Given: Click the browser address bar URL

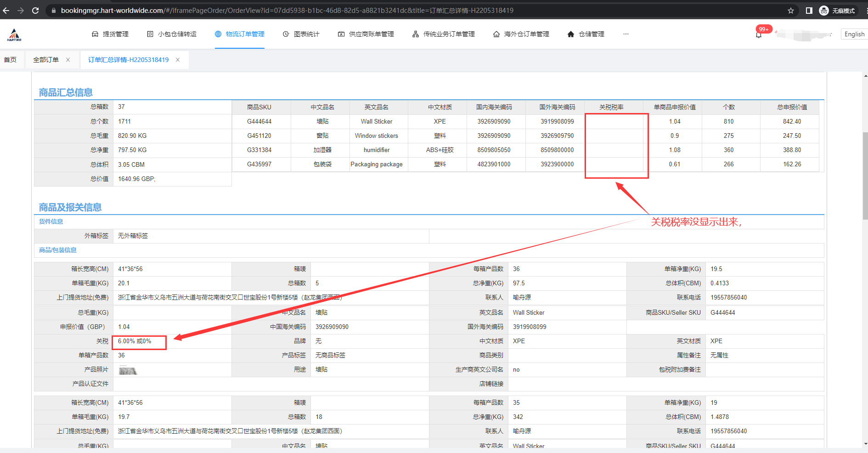Looking at the screenshot, I should (287, 10).
